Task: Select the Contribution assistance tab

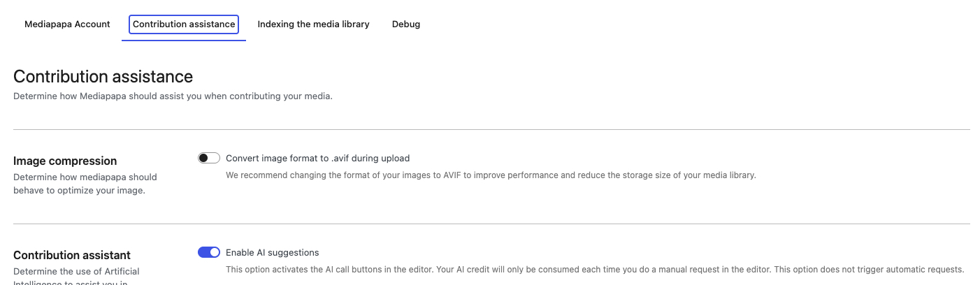Action: pyautogui.click(x=184, y=24)
